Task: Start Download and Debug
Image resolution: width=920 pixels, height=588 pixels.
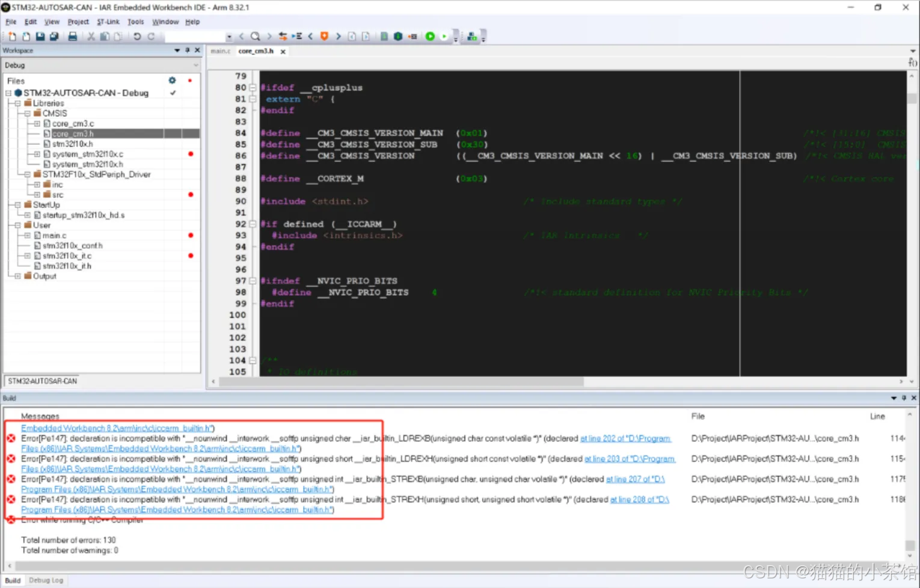Action: click(431, 37)
